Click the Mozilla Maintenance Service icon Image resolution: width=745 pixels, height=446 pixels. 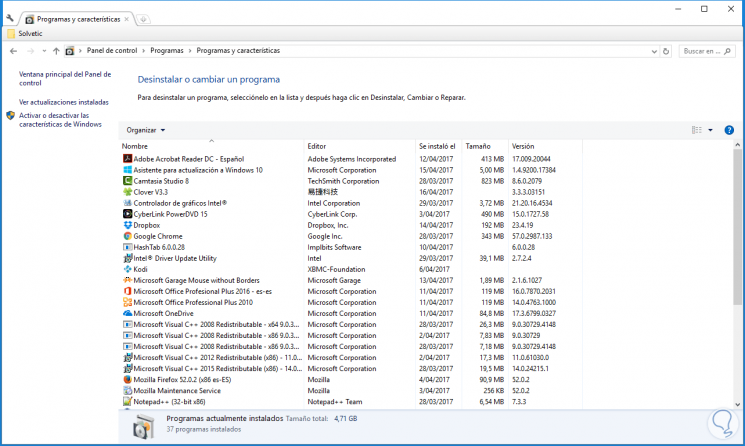coord(127,390)
